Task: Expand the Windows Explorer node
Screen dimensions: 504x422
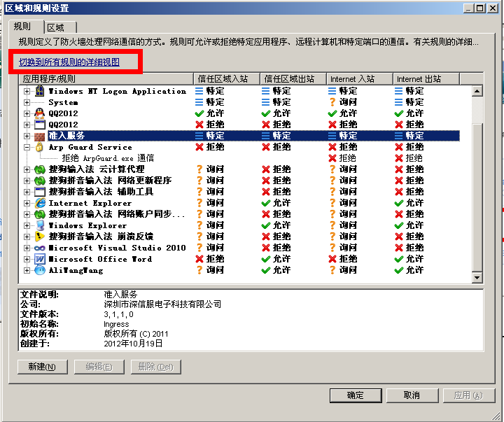Action: click(x=27, y=225)
